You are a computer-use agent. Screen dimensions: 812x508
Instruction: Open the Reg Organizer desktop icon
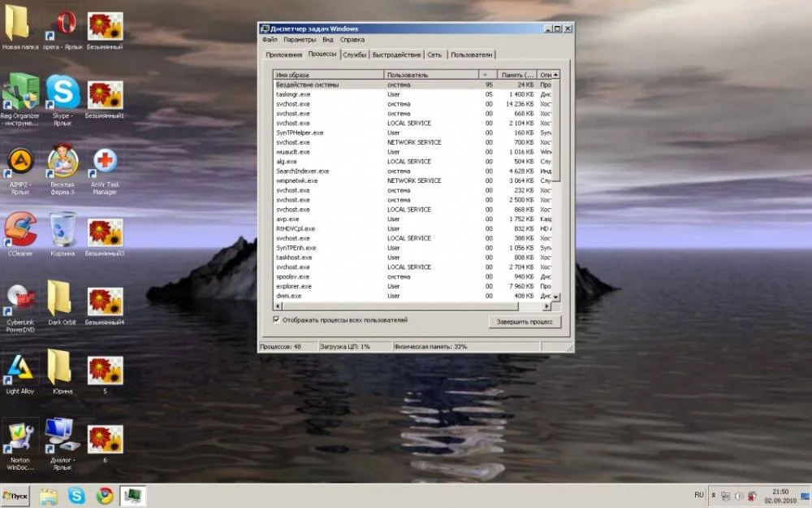click(x=20, y=93)
